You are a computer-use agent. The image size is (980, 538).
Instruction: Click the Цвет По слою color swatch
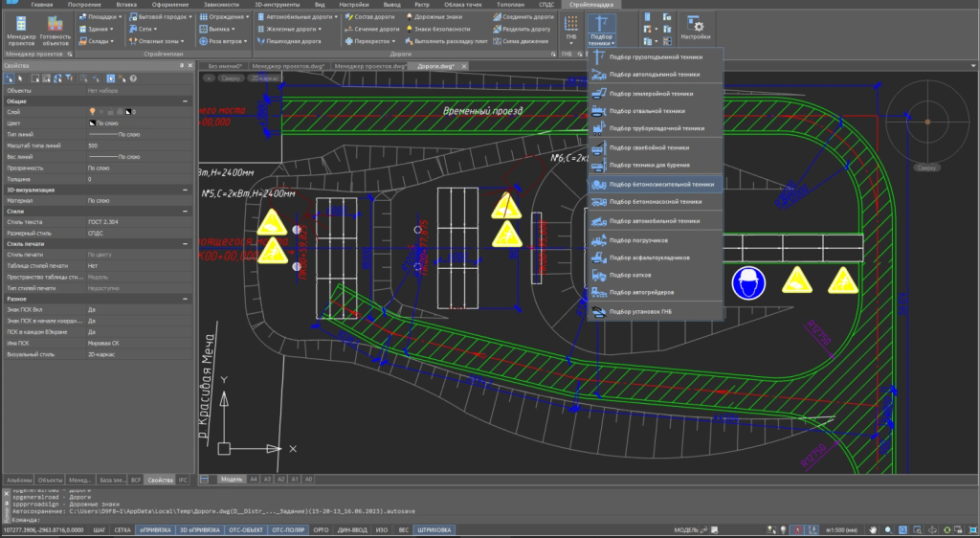click(93, 123)
